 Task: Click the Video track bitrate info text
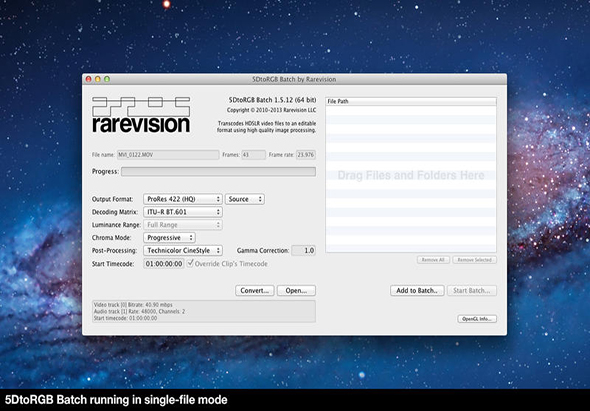(x=133, y=304)
